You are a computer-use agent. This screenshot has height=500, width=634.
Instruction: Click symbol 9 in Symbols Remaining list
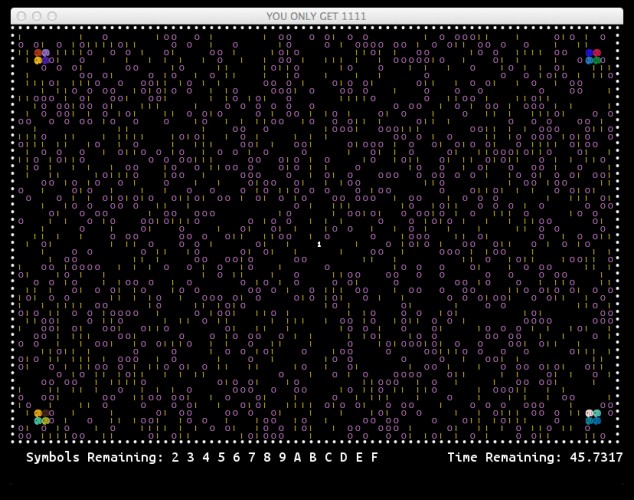tap(282, 457)
